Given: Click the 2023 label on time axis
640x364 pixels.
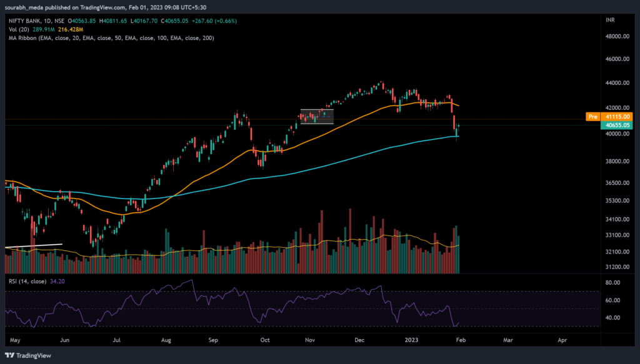Looking at the screenshot, I should click(411, 340).
